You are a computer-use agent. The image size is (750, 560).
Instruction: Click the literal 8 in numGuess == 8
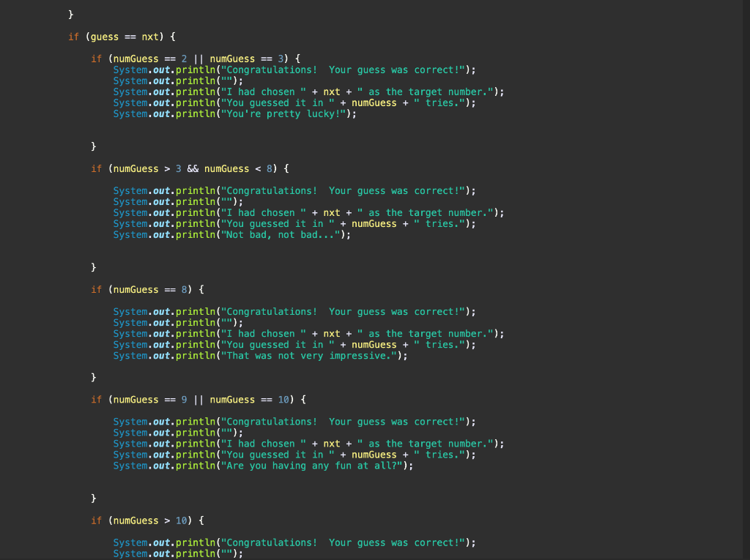pyautogui.click(x=184, y=289)
